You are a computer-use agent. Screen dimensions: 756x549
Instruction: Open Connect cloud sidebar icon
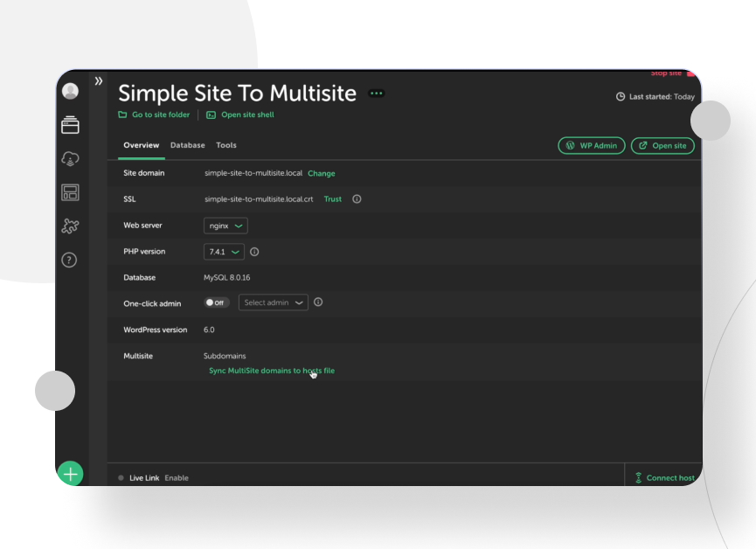71,159
